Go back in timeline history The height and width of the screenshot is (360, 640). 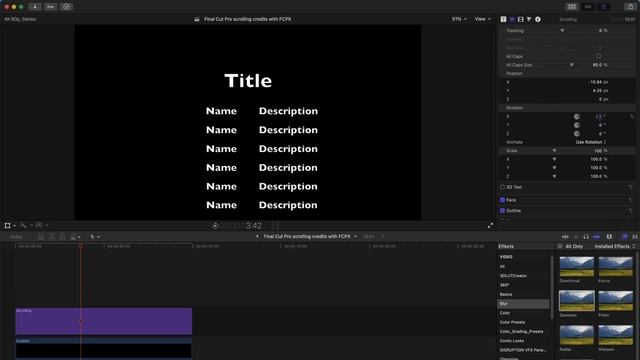pos(257,236)
